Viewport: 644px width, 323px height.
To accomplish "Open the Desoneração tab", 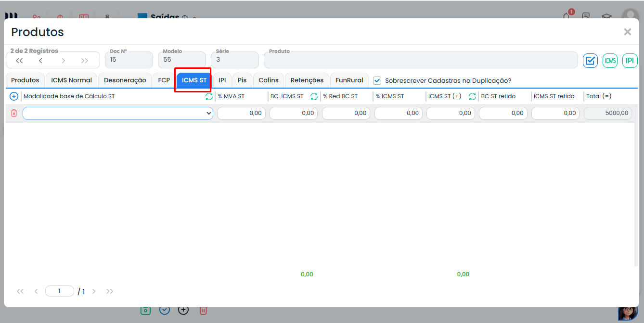I will click(125, 80).
